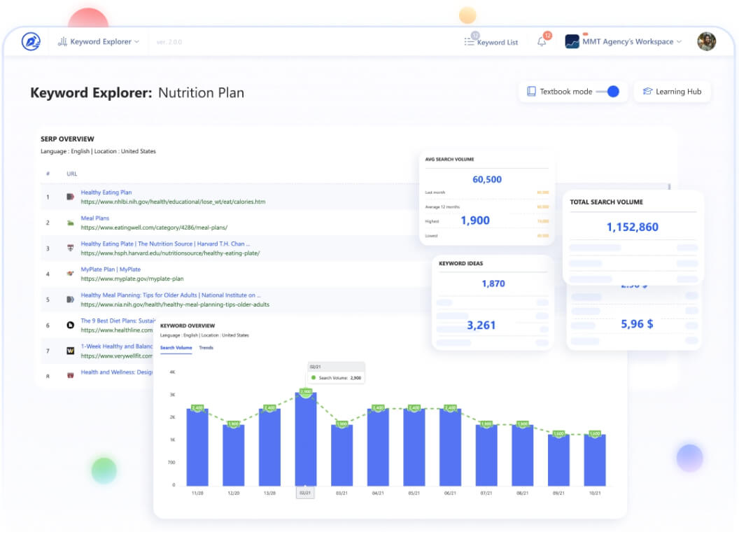Toggle the Textbook mode switch off
Screen dimensions: 739x560
[608, 92]
